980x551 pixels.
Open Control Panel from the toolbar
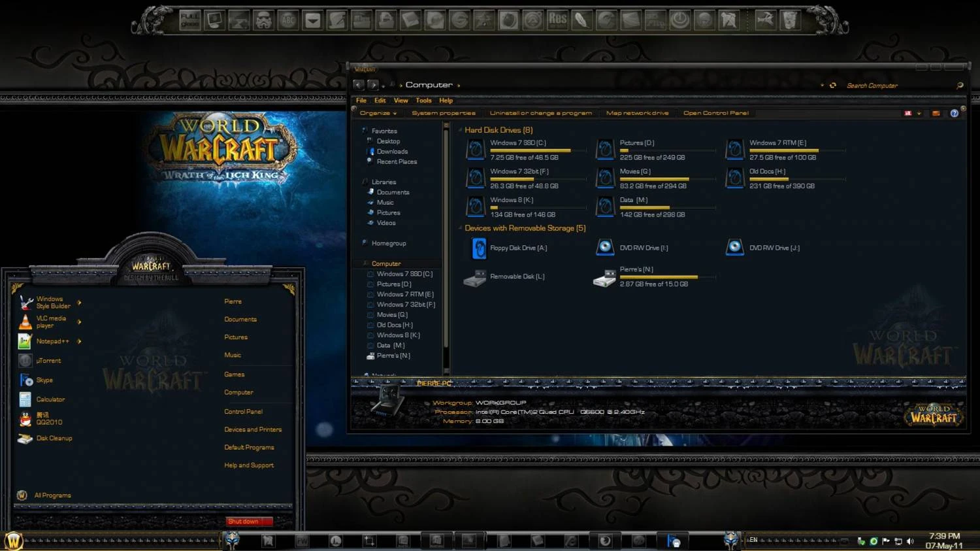pos(715,112)
